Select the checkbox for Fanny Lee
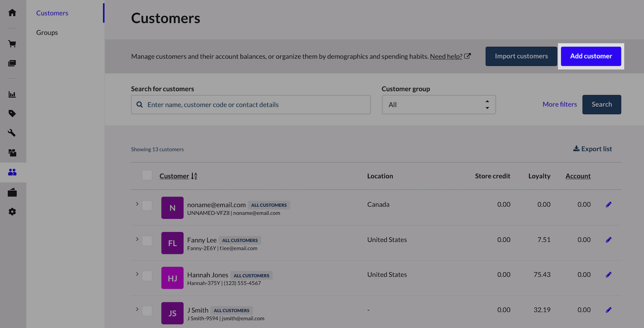 coord(147,241)
